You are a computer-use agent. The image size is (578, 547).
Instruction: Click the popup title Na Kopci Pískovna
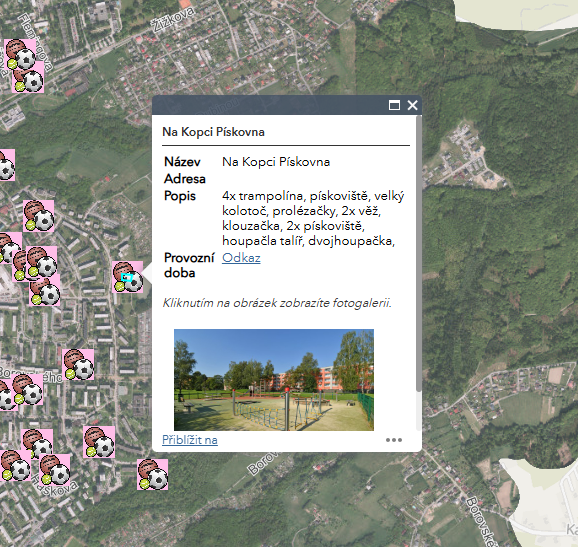coord(213,132)
